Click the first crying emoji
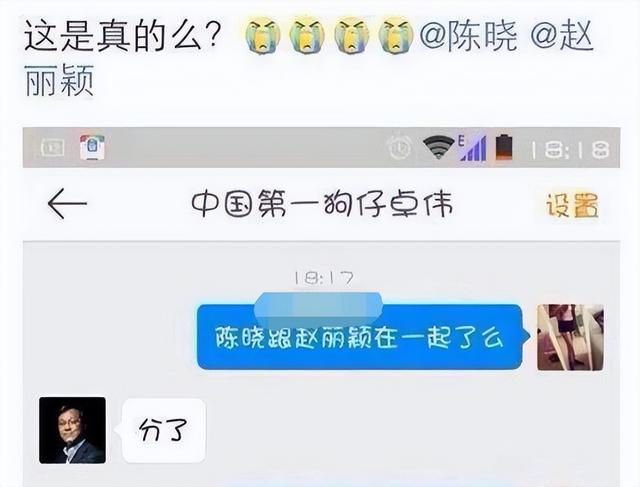 [262, 36]
